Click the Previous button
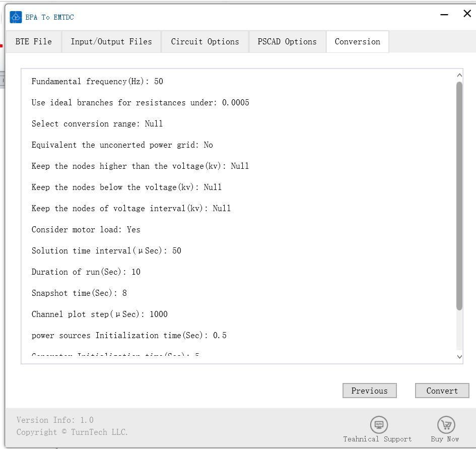 click(x=369, y=391)
